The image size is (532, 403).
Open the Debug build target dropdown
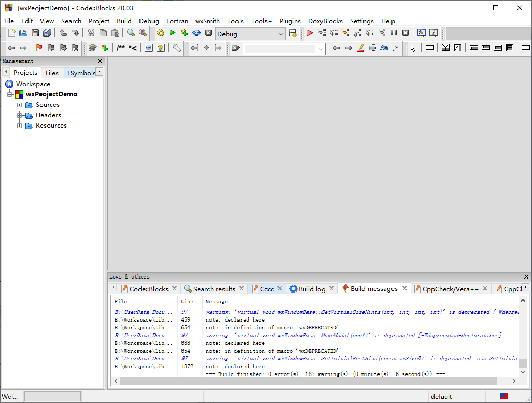pyautogui.click(x=250, y=34)
